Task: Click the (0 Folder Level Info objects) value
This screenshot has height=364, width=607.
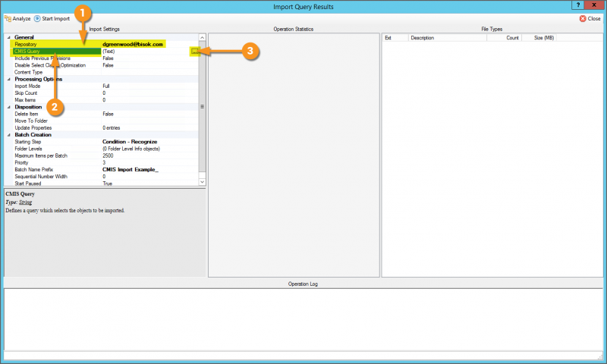Action: [x=131, y=149]
